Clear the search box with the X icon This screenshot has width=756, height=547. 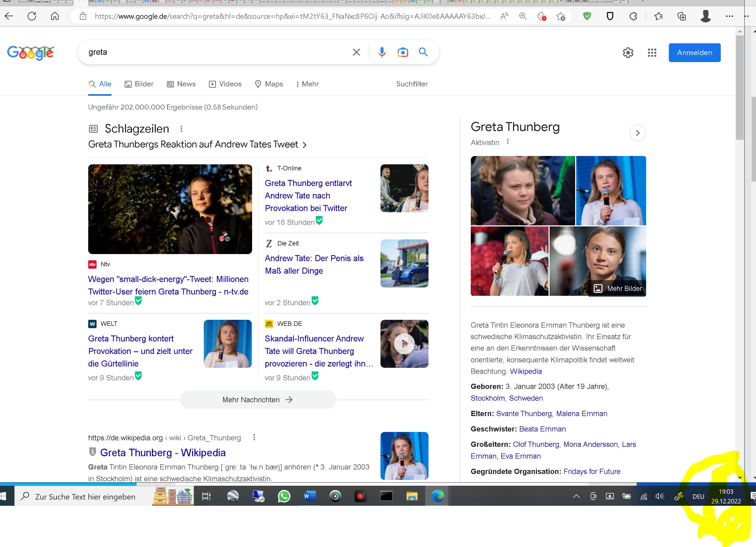click(x=356, y=52)
